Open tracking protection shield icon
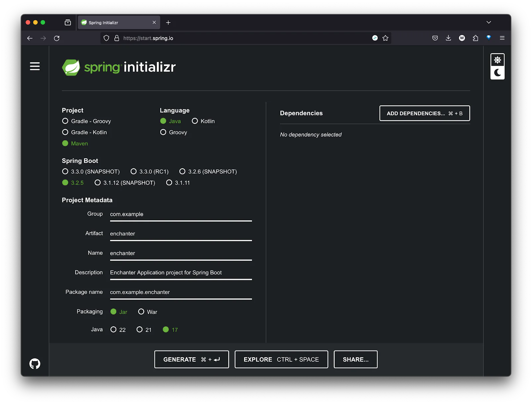The image size is (532, 404). click(x=106, y=38)
